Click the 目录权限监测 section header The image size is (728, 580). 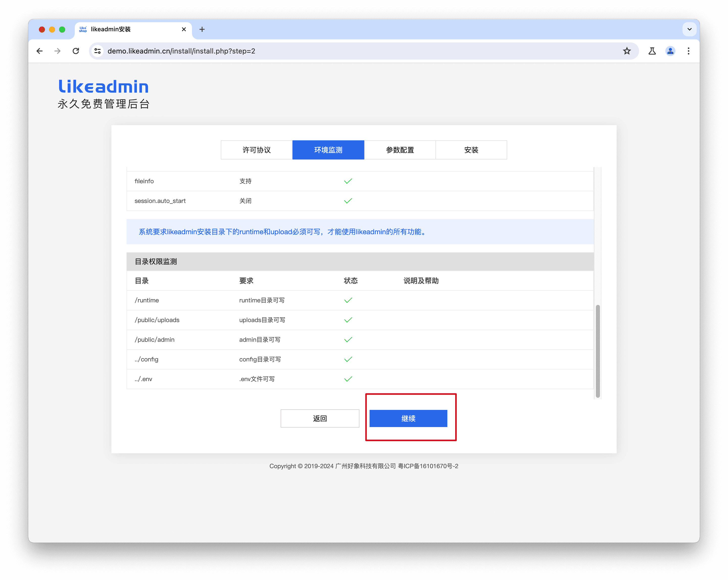[360, 261]
